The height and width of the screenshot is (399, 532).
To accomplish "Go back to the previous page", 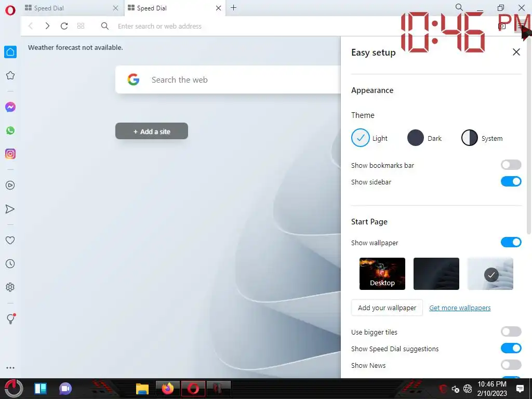I will coord(31,26).
